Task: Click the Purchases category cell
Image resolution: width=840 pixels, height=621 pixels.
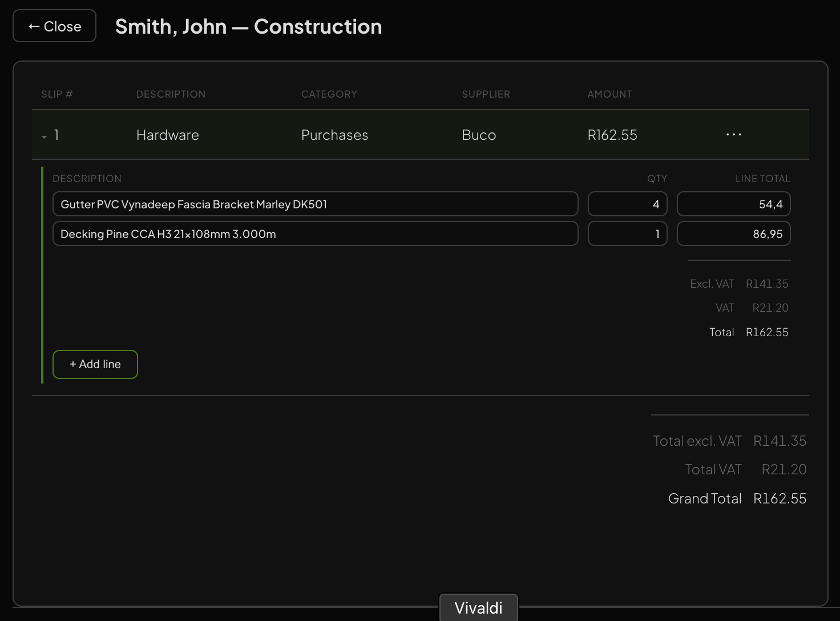Action: coord(334,135)
